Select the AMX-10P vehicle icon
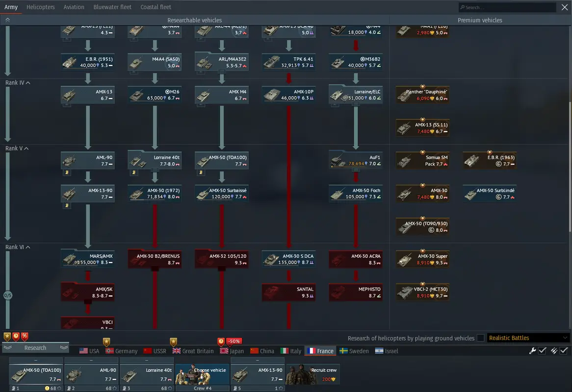 click(288, 95)
